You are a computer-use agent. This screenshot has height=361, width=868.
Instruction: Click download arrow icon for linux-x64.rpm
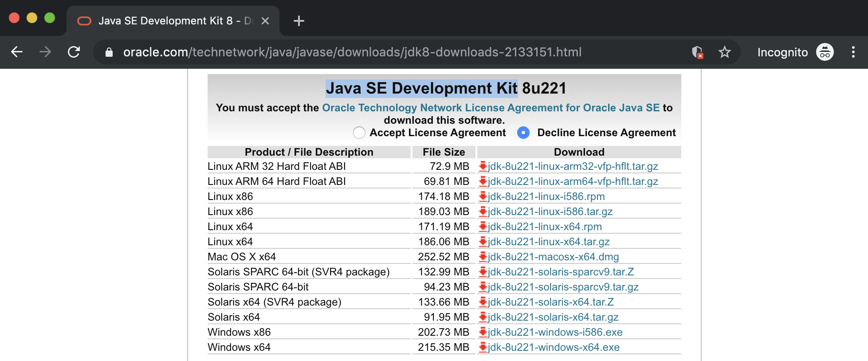tap(483, 227)
